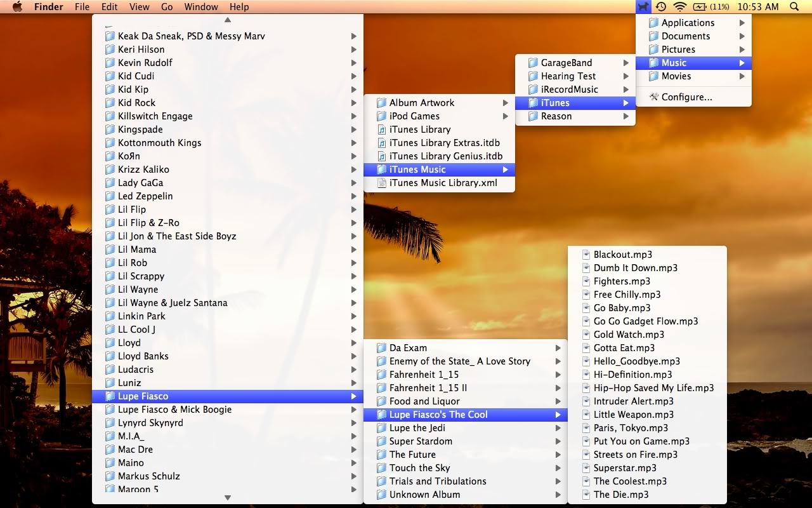This screenshot has width=812, height=508.
Task: Expand Ludacris folder arrow
Action: [354, 370]
